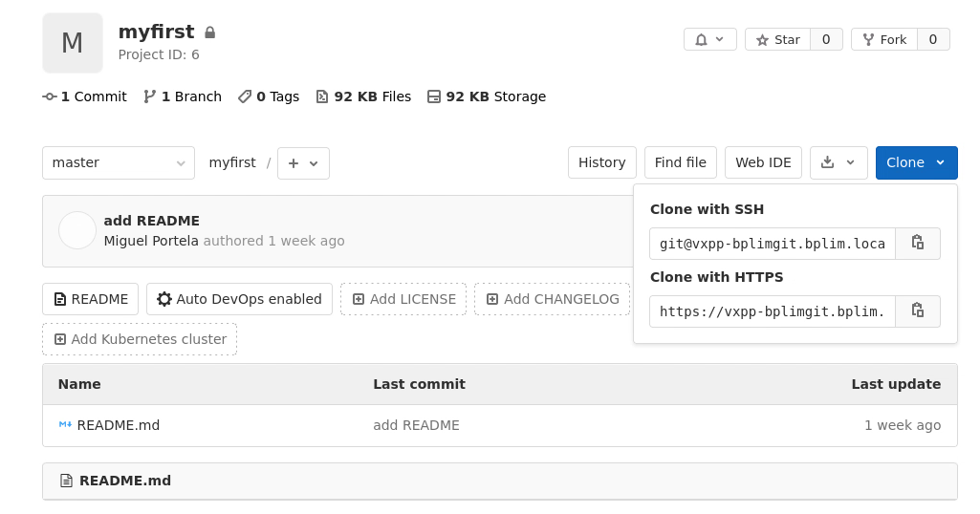Image resolution: width=980 pixels, height=514 pixels.
Task: Star the myfirst project
Action: tap(777, 39)
